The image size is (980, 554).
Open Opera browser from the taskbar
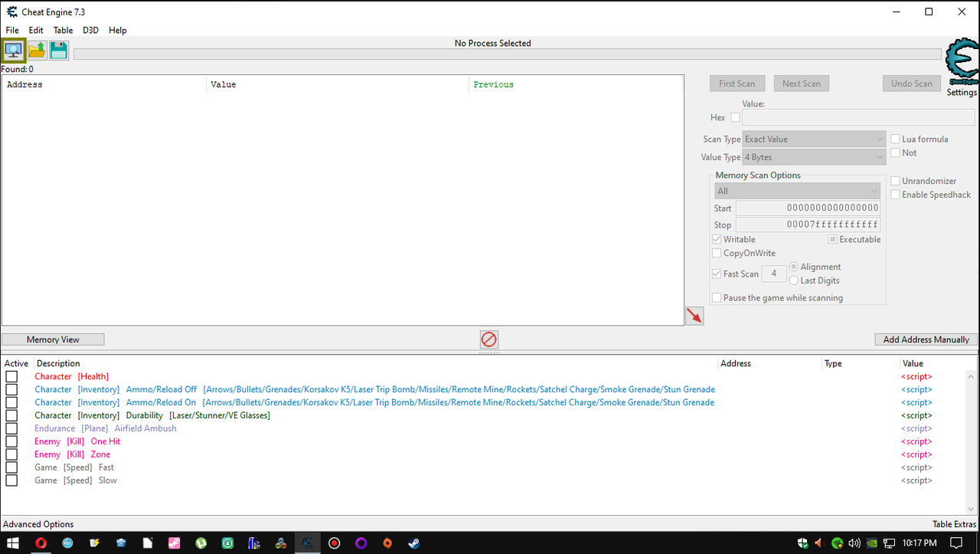41,543
